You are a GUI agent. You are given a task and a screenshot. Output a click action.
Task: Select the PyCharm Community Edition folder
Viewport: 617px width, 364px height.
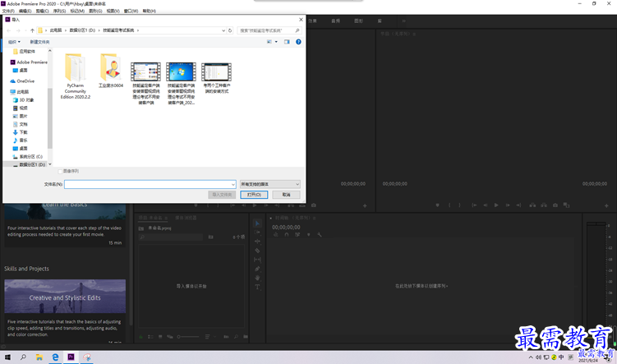(x=75, y=76)
